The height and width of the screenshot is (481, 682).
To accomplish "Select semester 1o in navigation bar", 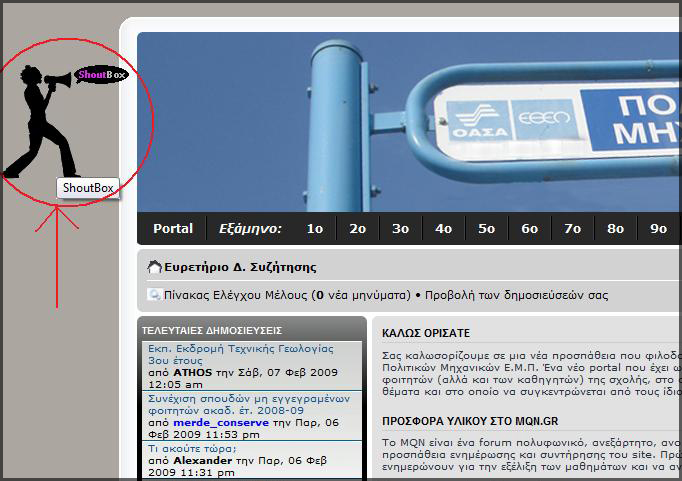I will point(314,229).
